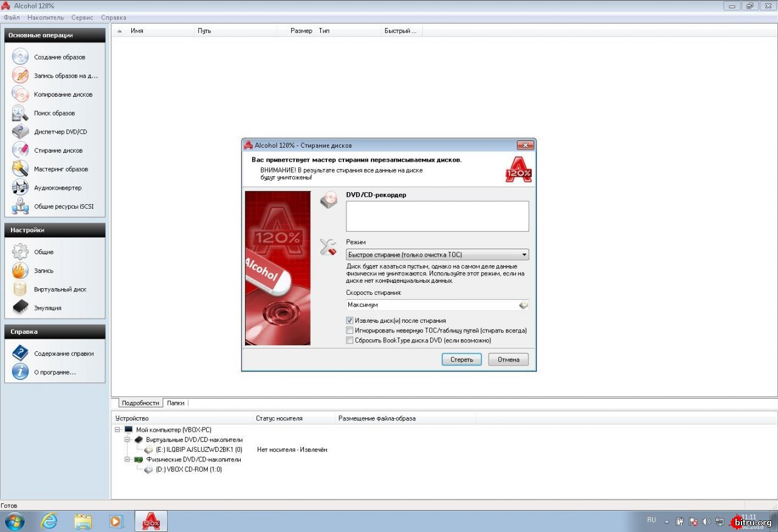Open the Создание образов wizard icon
The width and height of the screenshot is (778, 532).
[x=20, y=57]
